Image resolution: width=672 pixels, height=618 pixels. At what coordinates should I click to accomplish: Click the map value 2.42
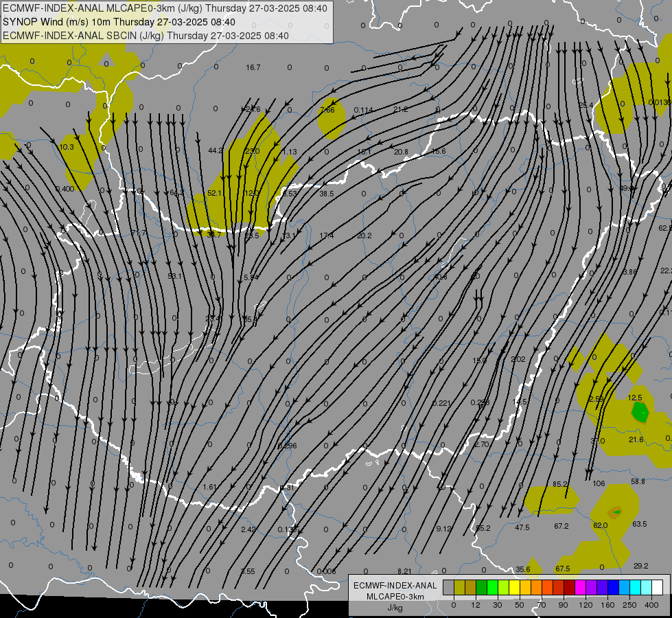tap(248, 529)
